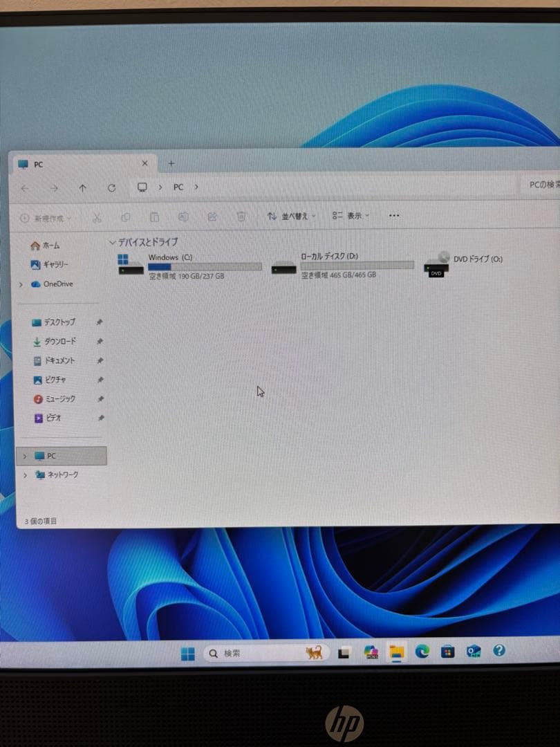Click the Windows (C:) usage bar
560x747 pixels.
point(205,267)
